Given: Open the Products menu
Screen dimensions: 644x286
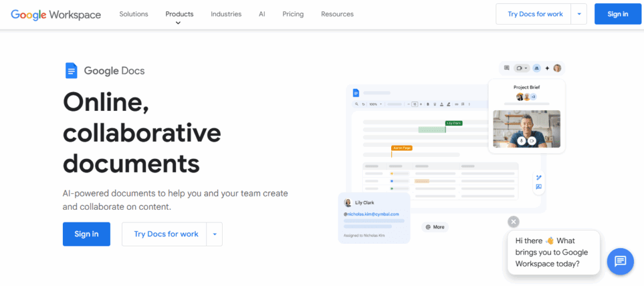Looking at the screenshot, I should [x=179, y=14].
